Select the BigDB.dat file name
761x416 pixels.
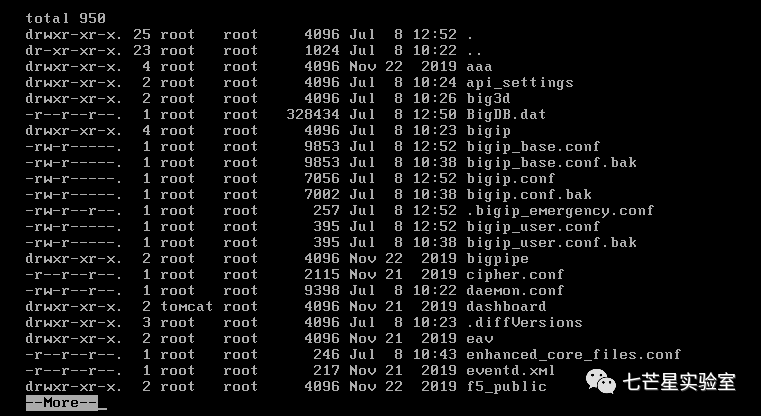pyautogui.click(x=506, y=115)
